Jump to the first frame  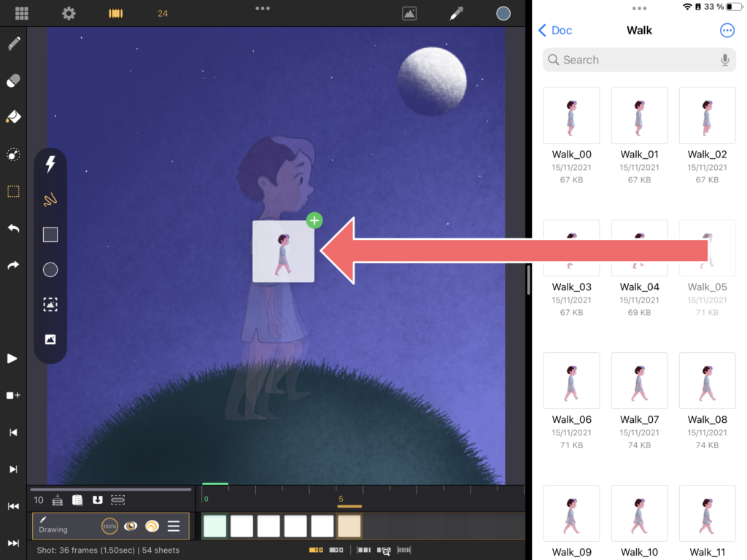pos(13,506)
